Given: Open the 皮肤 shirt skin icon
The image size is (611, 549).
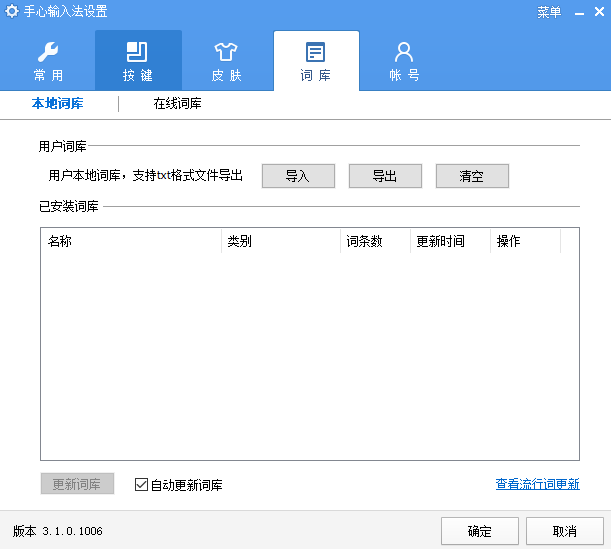Looking at the screenshot, I should click(225, 60).
